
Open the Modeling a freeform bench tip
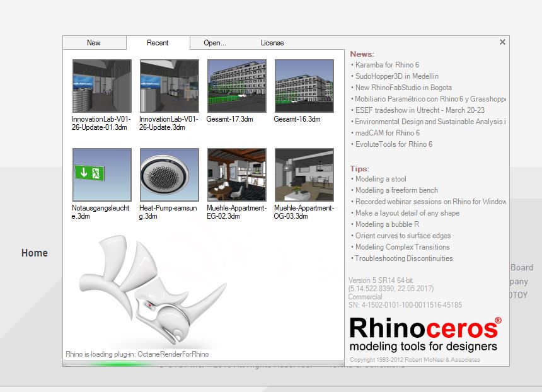(396, 190)
